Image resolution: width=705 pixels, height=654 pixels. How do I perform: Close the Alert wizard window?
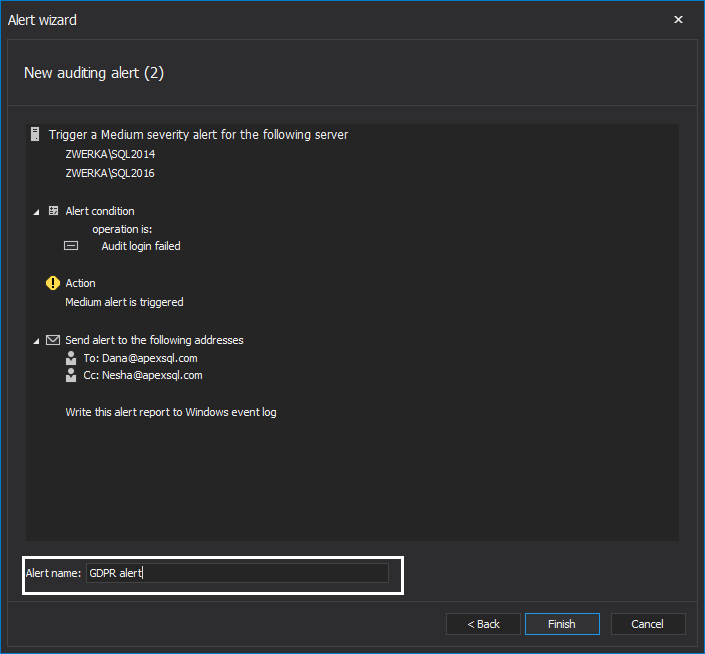(678, 20)
